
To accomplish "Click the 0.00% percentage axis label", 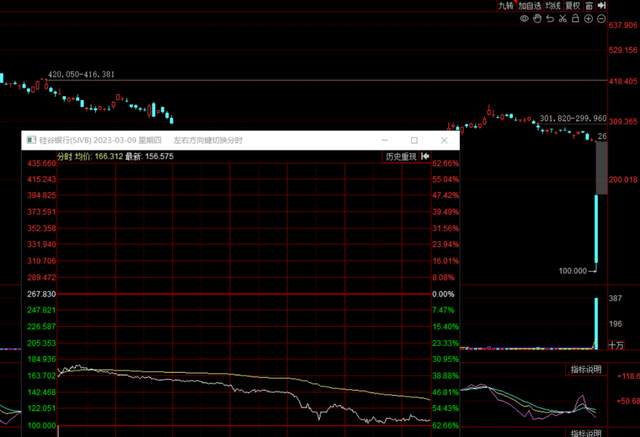I will click(x=443, y=294).
